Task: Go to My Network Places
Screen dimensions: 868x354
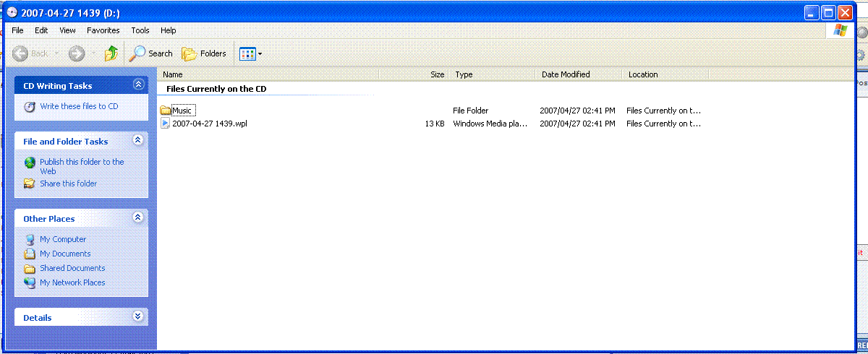Action: click(72, 282)
